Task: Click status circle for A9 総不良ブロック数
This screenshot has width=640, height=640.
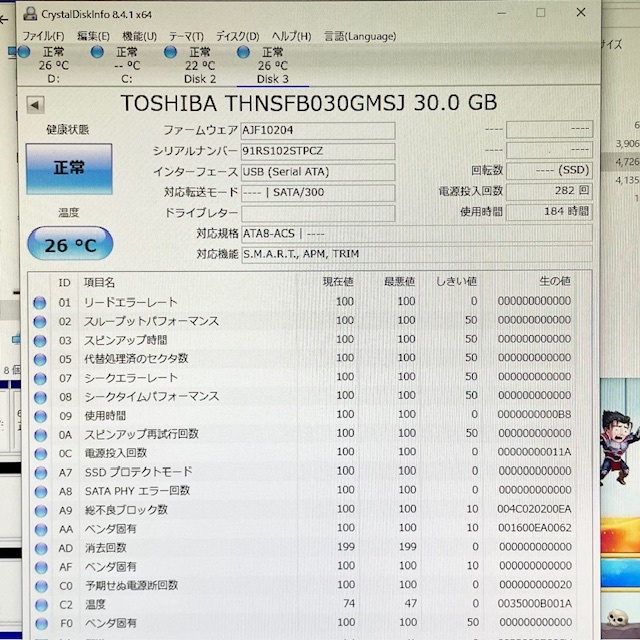Action: coord(41,511)
